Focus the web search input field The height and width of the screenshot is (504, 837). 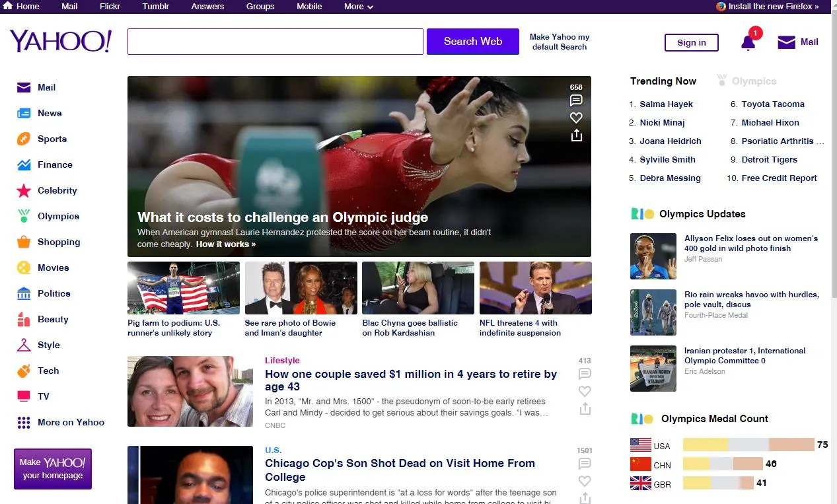[275, 42]
